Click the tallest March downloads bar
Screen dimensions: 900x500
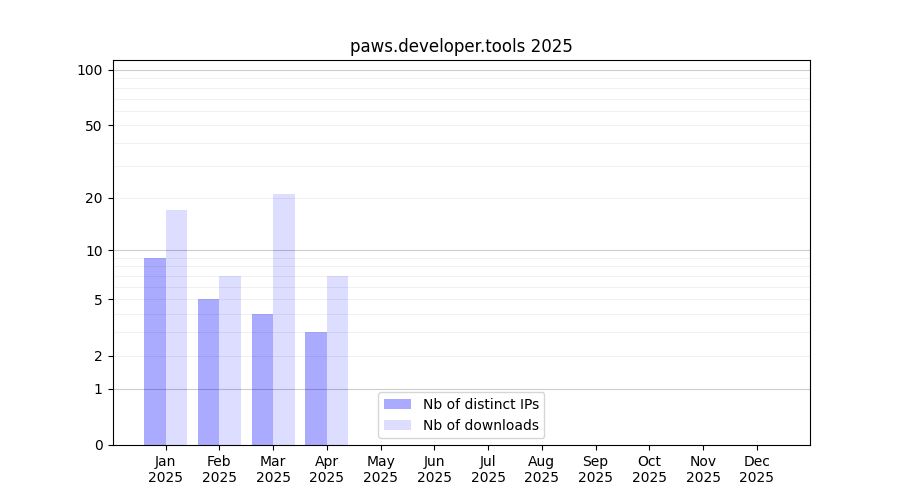tap(284, 319)
